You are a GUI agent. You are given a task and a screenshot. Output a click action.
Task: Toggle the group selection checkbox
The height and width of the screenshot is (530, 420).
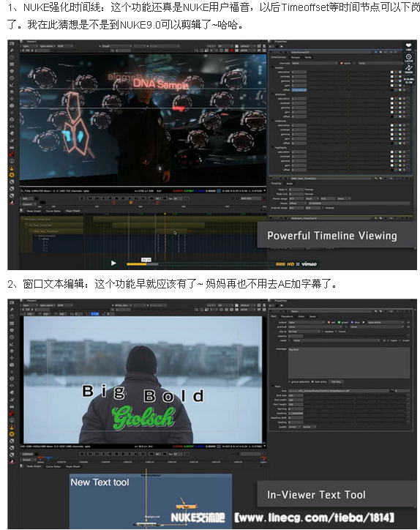coord(289,381)
